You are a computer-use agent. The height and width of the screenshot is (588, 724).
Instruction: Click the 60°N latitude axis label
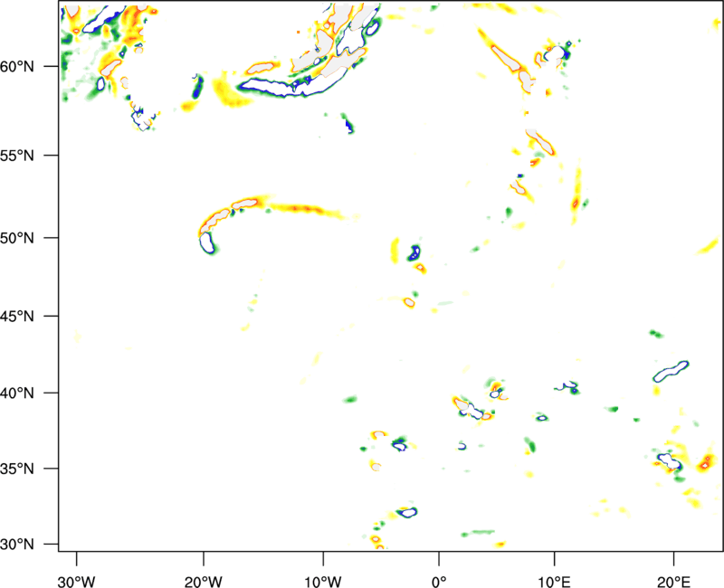17,67
